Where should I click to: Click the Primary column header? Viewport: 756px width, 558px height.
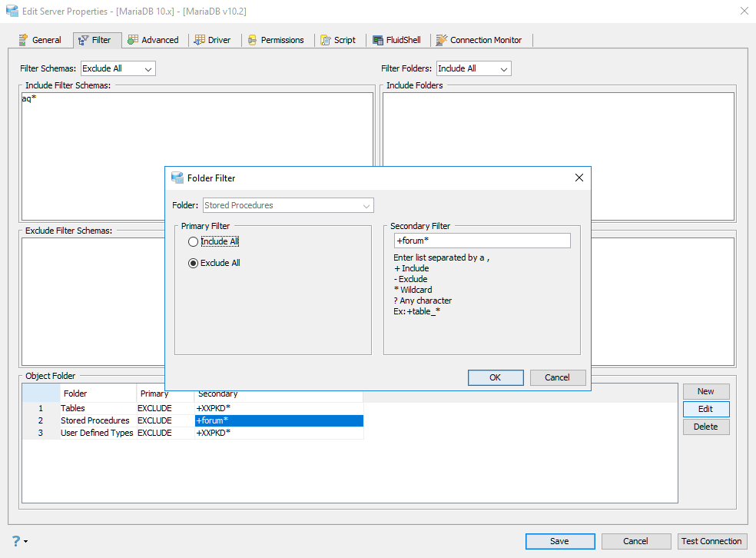click(165, 394)
